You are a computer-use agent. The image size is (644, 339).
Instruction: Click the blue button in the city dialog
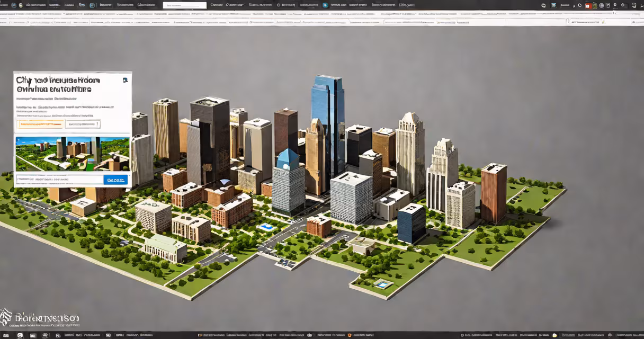tap(115, 180)
